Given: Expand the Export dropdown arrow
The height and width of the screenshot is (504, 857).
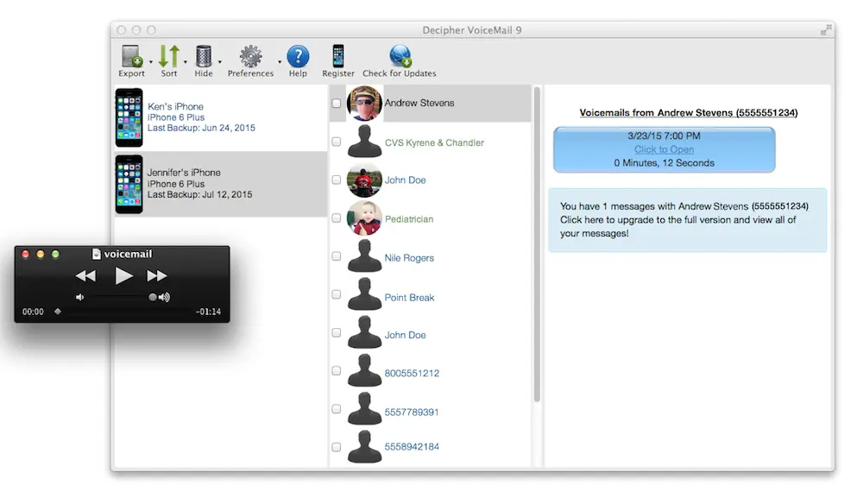Looking at the screenshot, I should (151, 62).
